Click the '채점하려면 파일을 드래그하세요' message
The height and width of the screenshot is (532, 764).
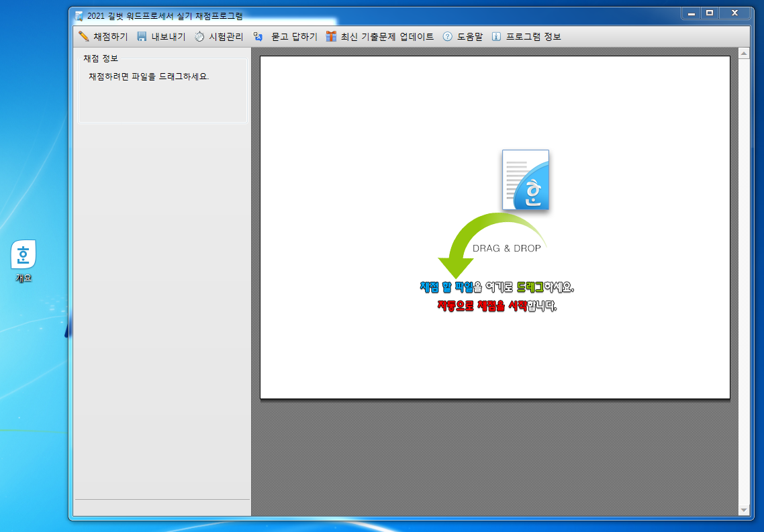coord(149,76)
